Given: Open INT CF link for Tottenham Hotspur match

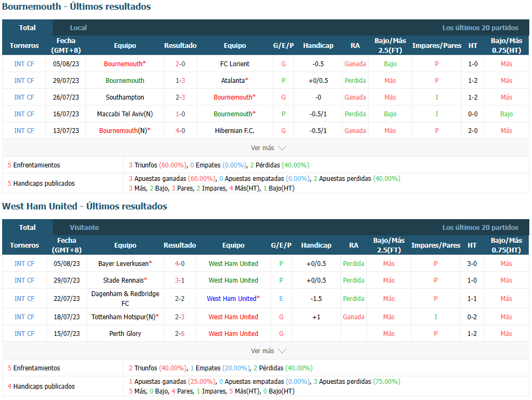Looking at the screenshot, I should (24, 317).
